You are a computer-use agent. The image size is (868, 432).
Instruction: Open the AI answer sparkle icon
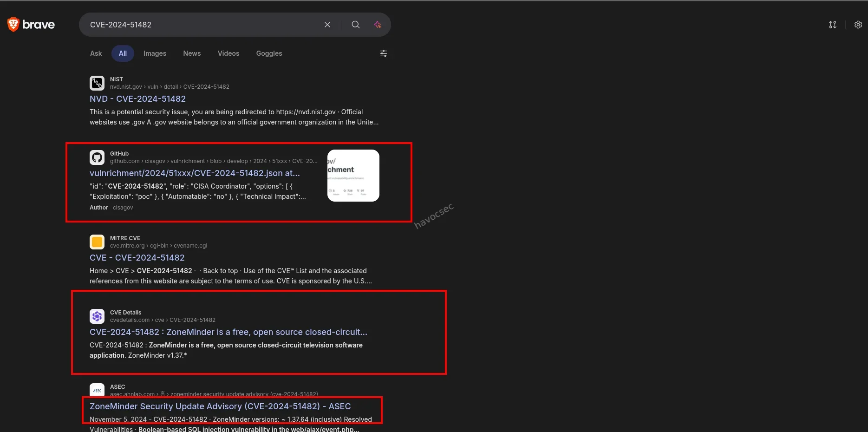click(378, 25)
